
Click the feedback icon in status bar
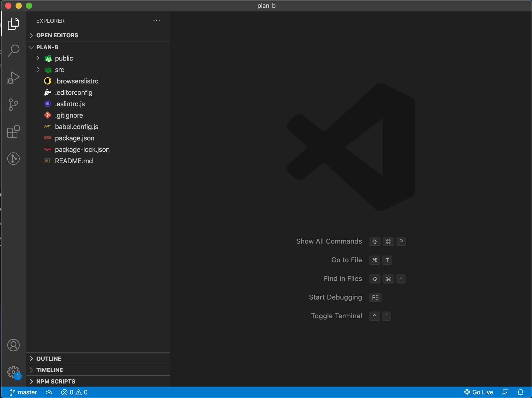pos(505,392)
